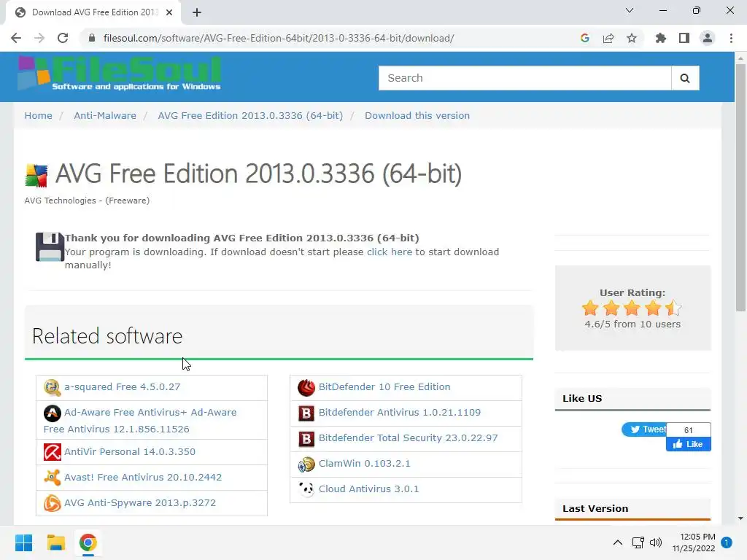Screen dimensions: 747x560
Task: View site info padlock icon
Action: (x=92, y=38)
